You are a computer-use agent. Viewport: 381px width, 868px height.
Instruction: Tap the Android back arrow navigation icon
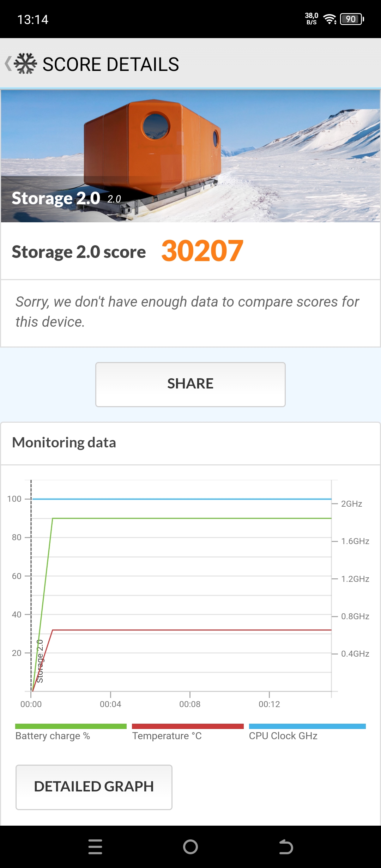(x=286, y=847)
